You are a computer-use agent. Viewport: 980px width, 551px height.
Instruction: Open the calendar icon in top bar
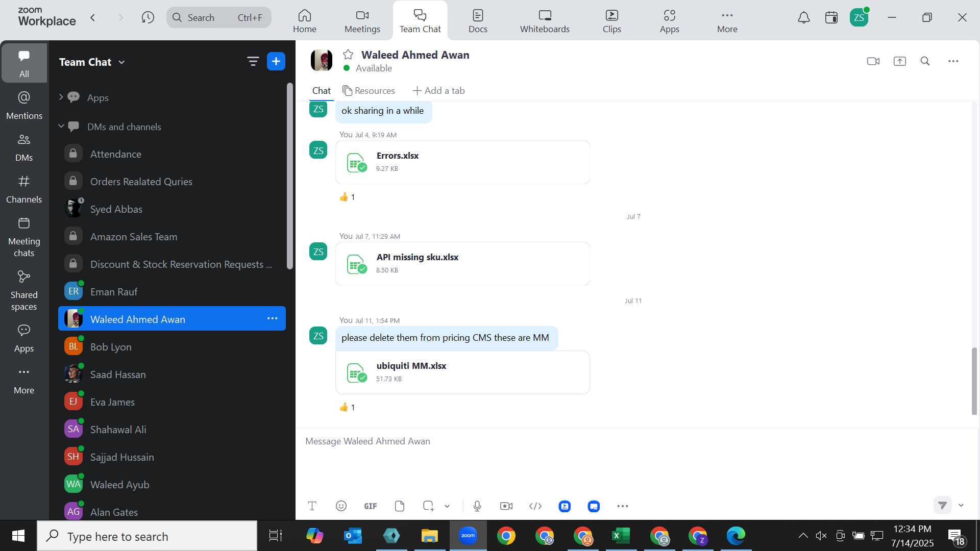click(831, 18)
